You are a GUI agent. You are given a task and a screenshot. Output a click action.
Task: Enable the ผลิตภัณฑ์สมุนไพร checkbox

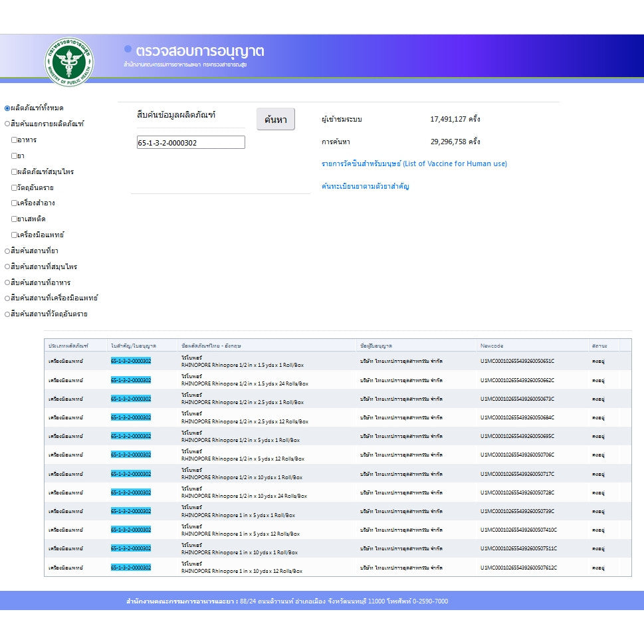pos(14,171)
